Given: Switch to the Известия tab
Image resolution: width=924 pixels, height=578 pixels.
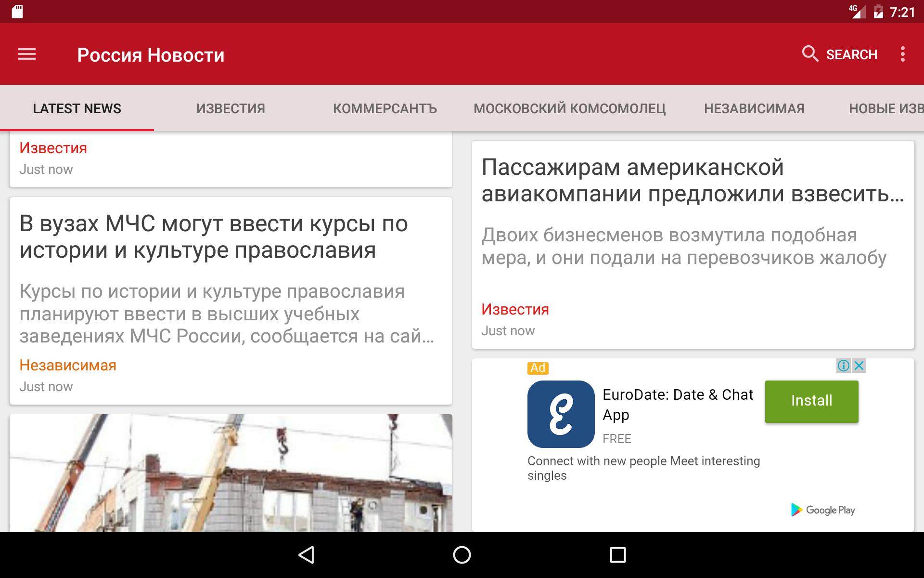Looking at the screenshot, I should [x=231, y=108].
